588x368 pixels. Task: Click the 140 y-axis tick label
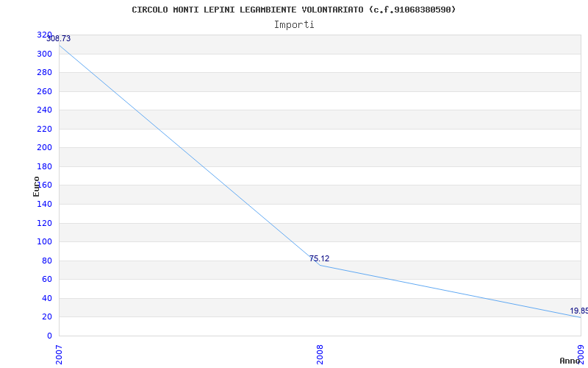[44, 205]
